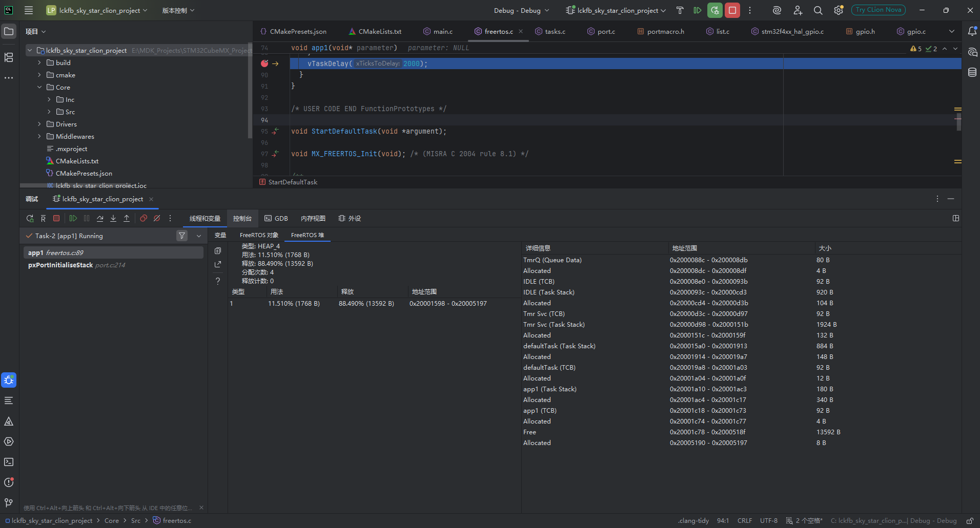
Task: Expand the Inc folder
Action: [49, 99]
